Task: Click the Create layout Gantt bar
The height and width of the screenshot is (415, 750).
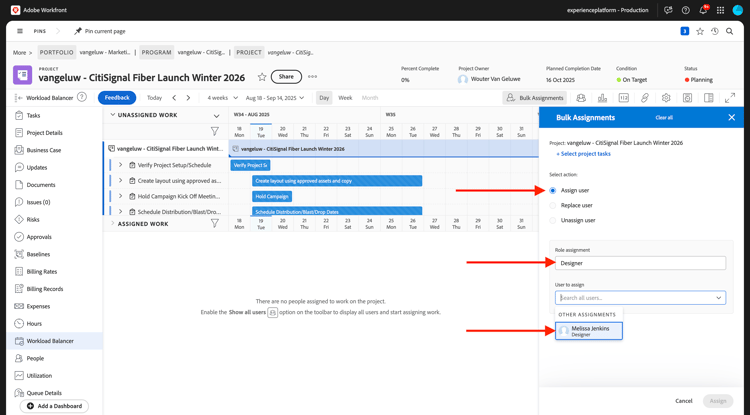Action: (337, 181)
